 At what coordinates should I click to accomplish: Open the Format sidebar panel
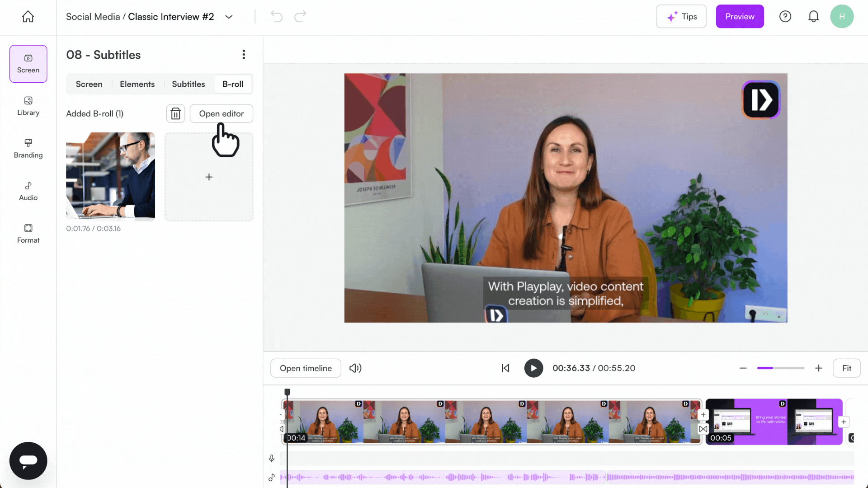[28, 233]
